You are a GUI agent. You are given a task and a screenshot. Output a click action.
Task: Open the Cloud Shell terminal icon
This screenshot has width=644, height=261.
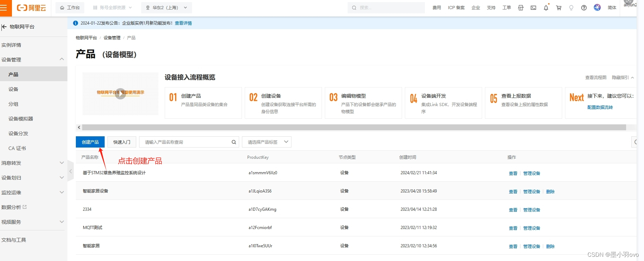pos(533,8)
